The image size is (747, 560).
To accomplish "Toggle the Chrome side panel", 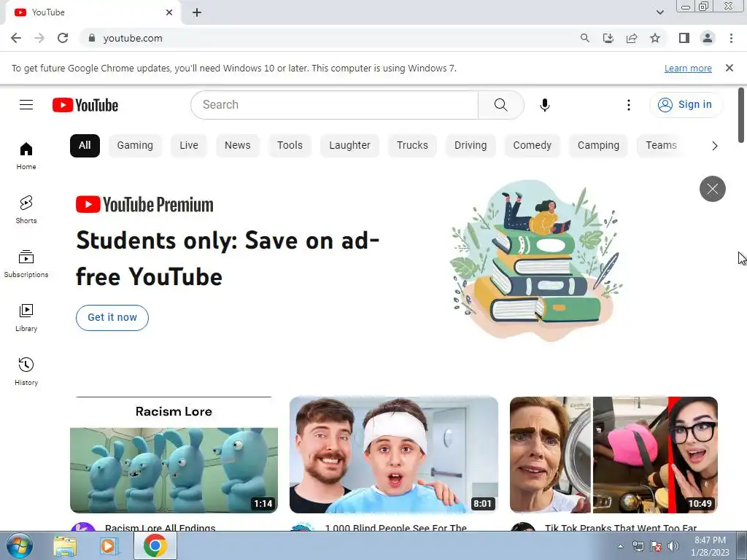I will coord(684,38).
